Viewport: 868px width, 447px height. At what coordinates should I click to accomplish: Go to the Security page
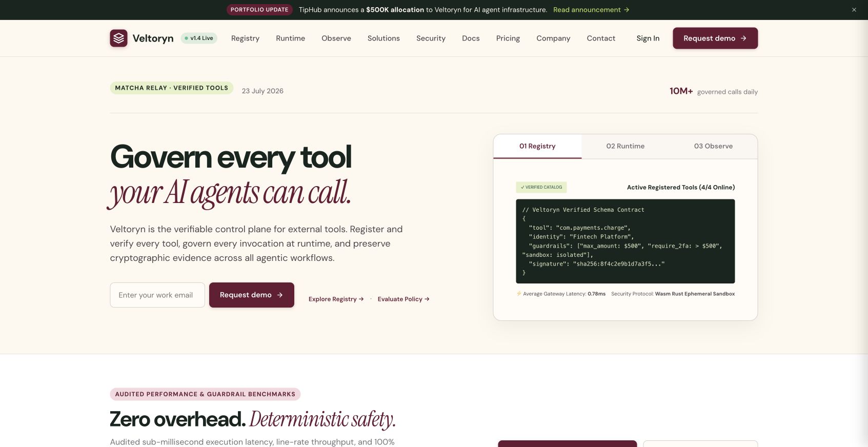point(431,38)
